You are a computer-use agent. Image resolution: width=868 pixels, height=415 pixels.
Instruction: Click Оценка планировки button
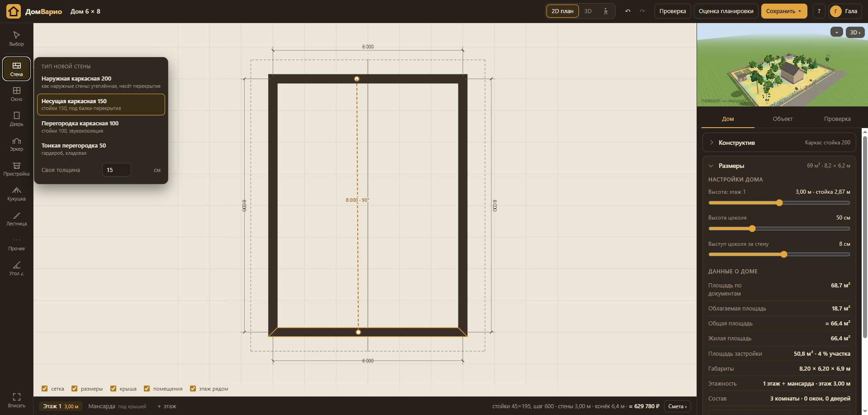[x=726, y=11]
